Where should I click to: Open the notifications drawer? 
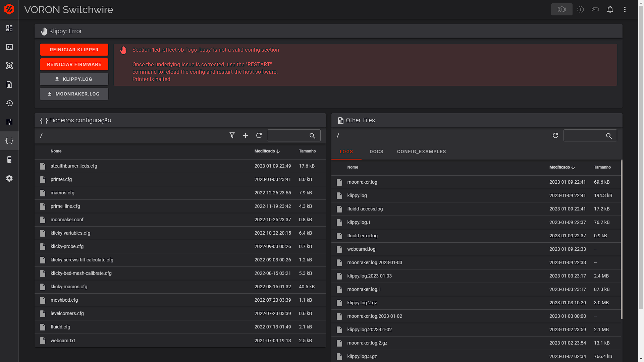[610, 9]
